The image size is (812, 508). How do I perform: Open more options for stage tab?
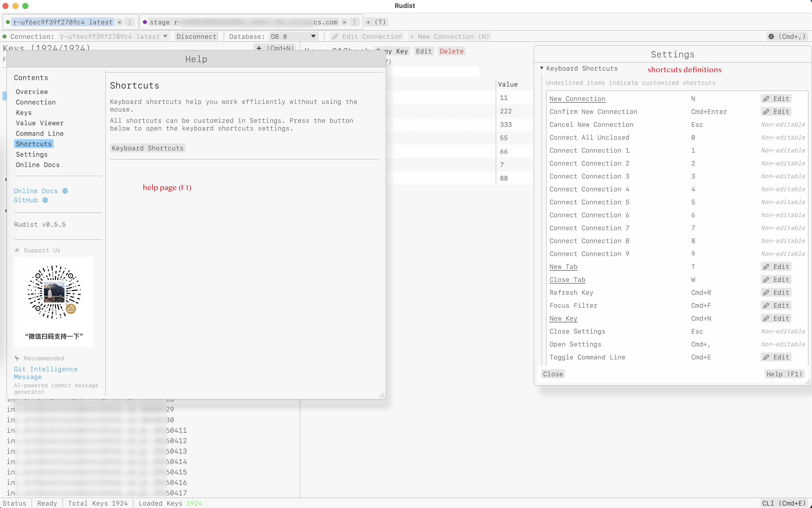(x=354, y=22)
